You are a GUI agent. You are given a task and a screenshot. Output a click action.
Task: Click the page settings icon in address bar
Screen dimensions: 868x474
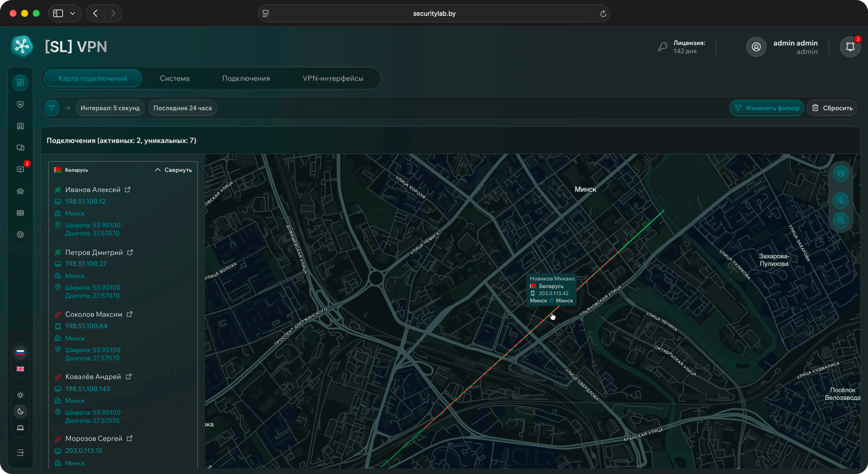(266, 13)
